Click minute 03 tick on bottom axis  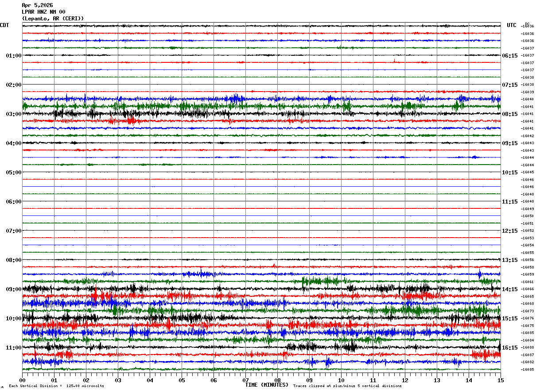click(x=118, y=380)
